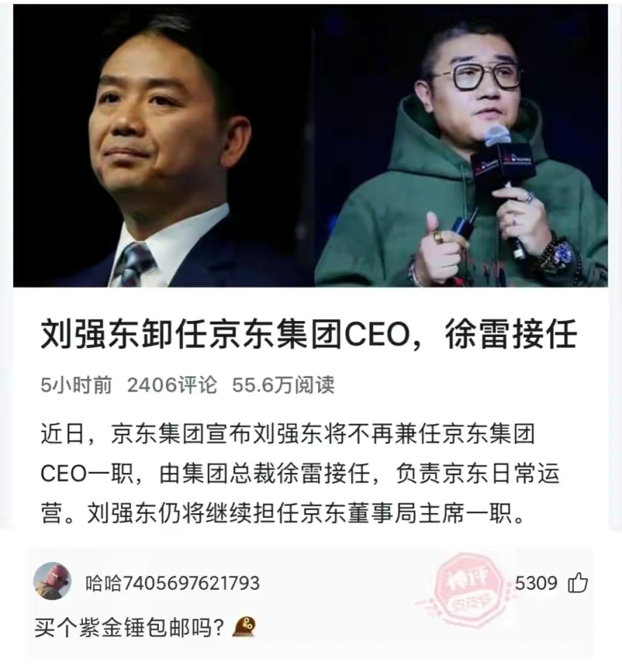Image resolution: width=622 pixels, height=672 pixels.
Task: Open the commenter's round avatar
Action: pyautogui.click(x=53, y=581)
